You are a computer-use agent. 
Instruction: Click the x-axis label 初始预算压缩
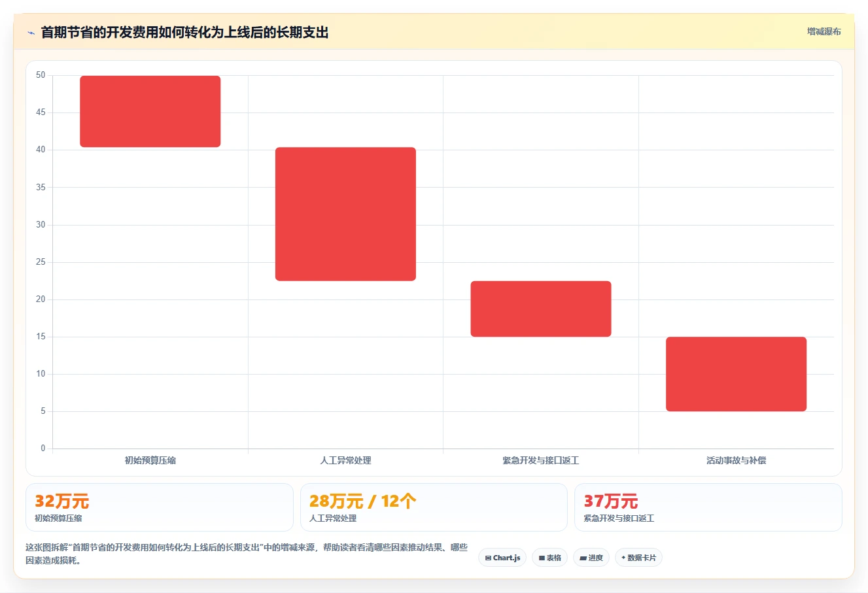[x=150, y=460]
